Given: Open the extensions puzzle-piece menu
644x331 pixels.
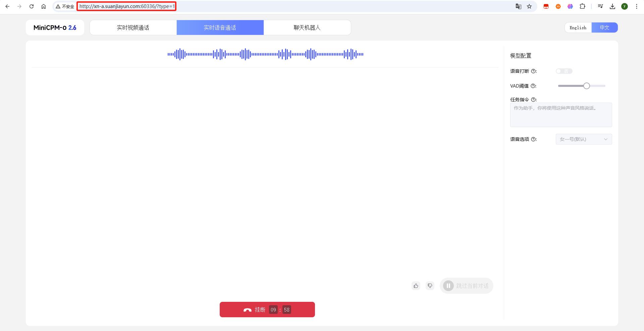Looking at the screenshot, I should coord(583,6).
